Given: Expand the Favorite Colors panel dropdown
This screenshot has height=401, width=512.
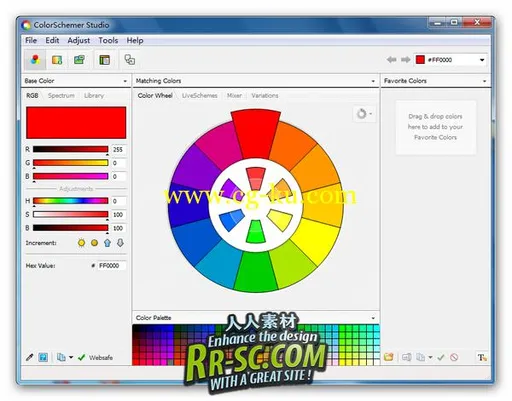Looking at the screenshot, I should tap(484, 81).
